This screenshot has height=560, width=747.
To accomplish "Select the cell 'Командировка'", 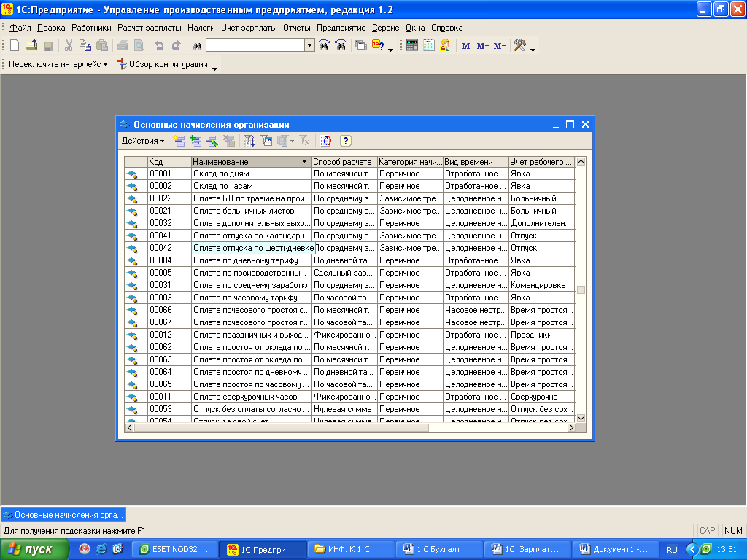I will (x=542, y=285).
